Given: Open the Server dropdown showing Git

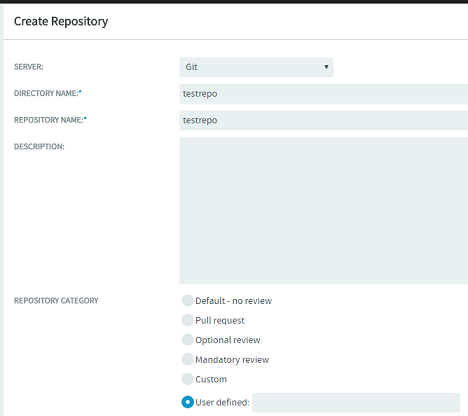Looking at the screenshot, I should [256, 67].
